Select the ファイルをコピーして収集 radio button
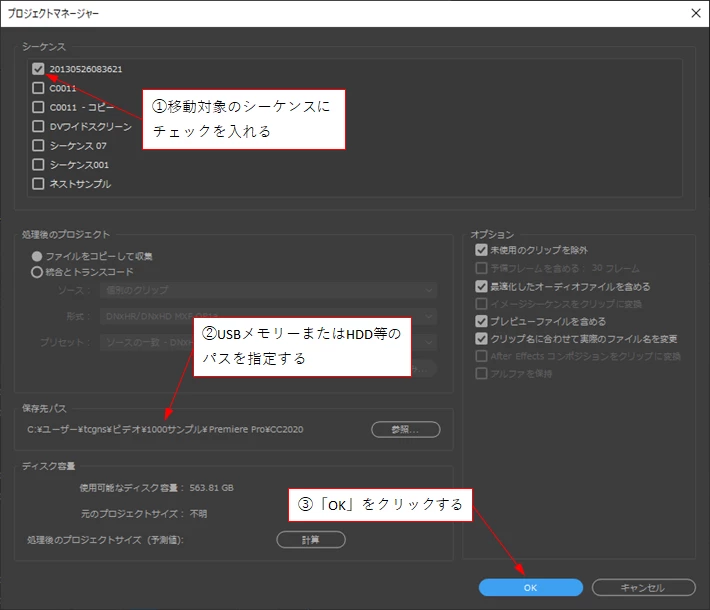This screenshot has width=710, height=610. pyautogui.click(x=37, y=256)
